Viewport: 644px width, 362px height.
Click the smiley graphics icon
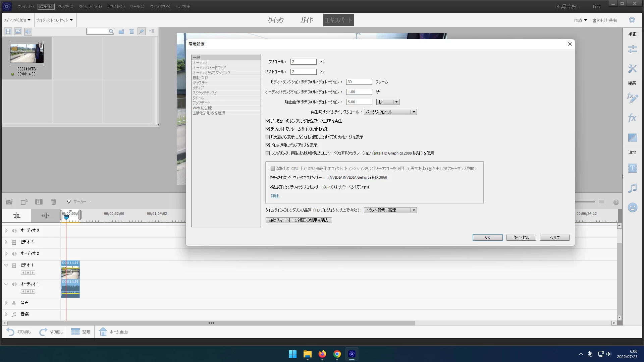632,207
